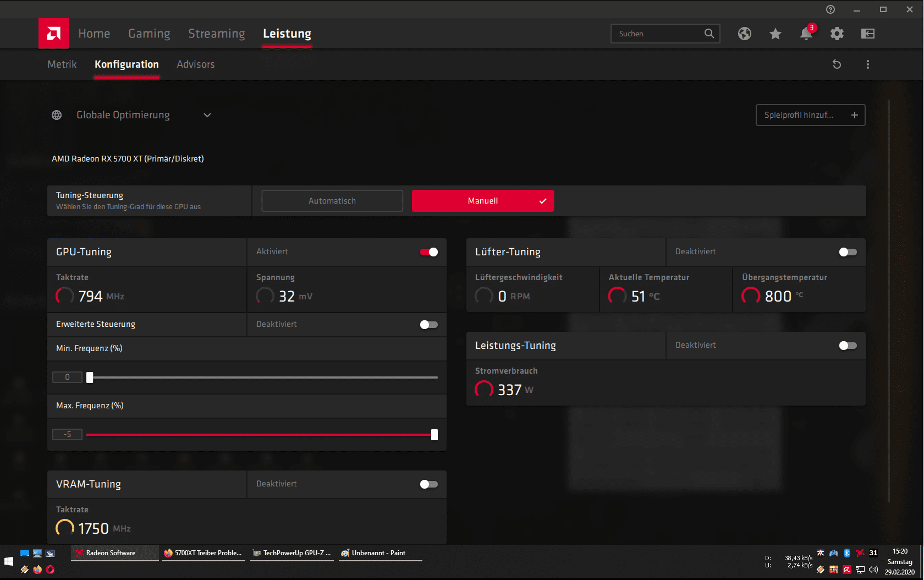Click the Max. Frequenz value box
This screenshot has height=580, width=924.
pyautogui.click(x=67, y=434)
